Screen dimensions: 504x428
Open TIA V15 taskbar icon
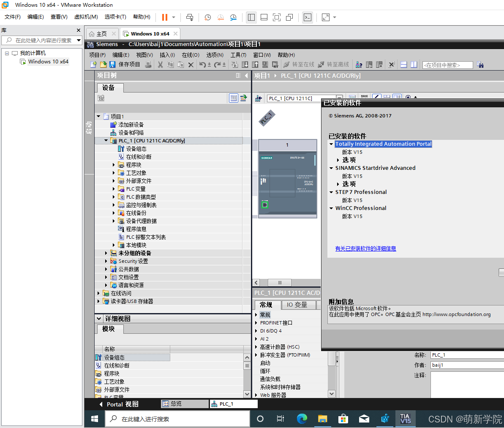point(405,419)
